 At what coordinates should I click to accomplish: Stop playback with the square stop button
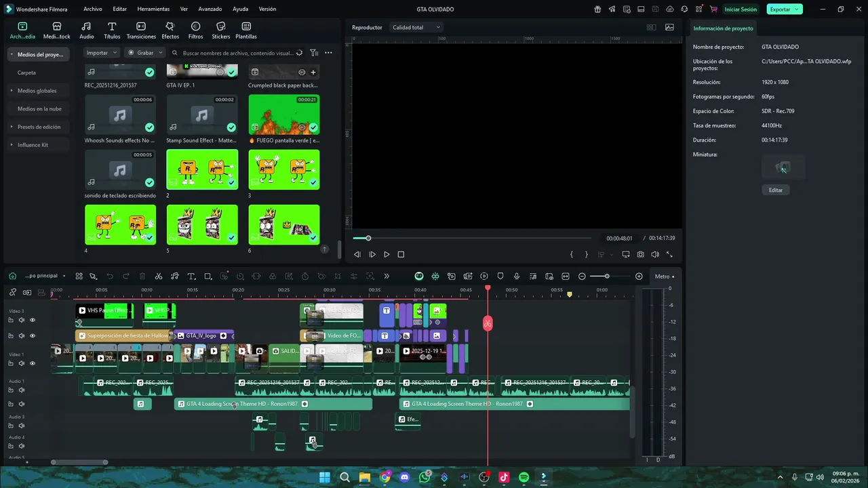401,255
